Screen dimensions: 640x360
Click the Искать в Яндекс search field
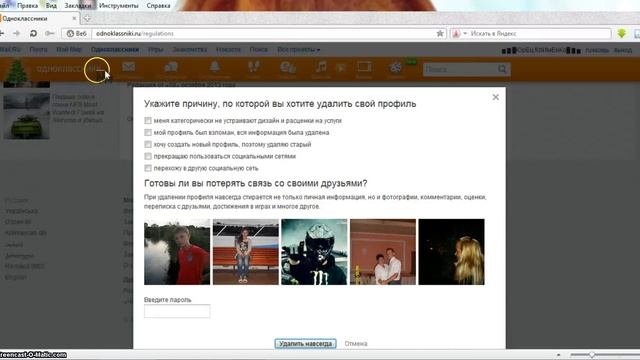[539, 33]
